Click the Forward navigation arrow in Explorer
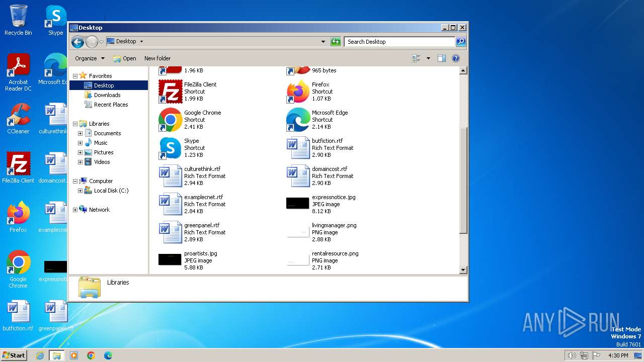 92,42
